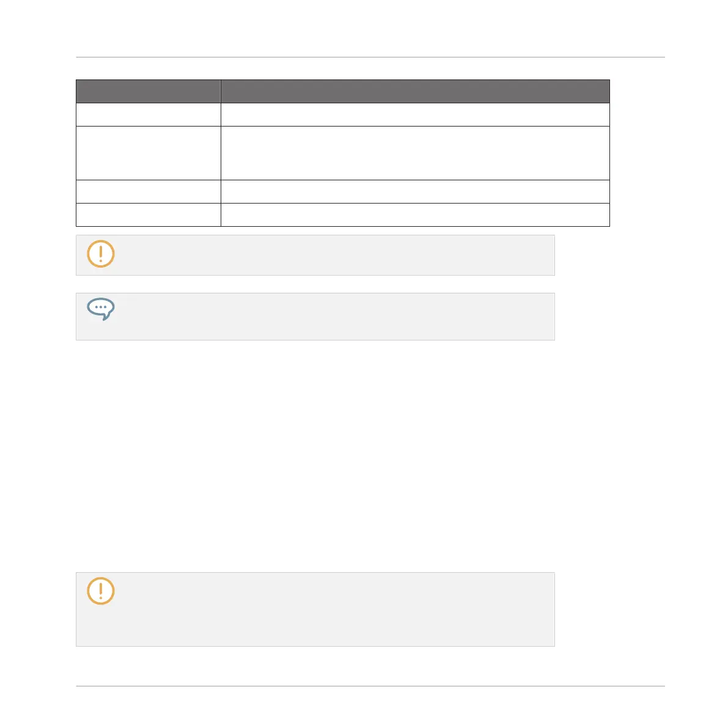Click the blue speech bubble tip icon

click(101, 309)
